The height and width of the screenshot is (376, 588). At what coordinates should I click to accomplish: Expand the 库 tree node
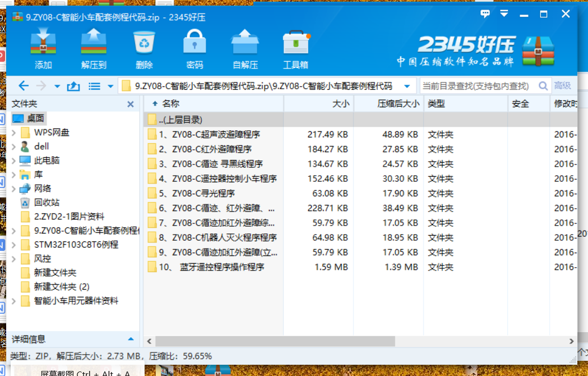tap(14, 175)
